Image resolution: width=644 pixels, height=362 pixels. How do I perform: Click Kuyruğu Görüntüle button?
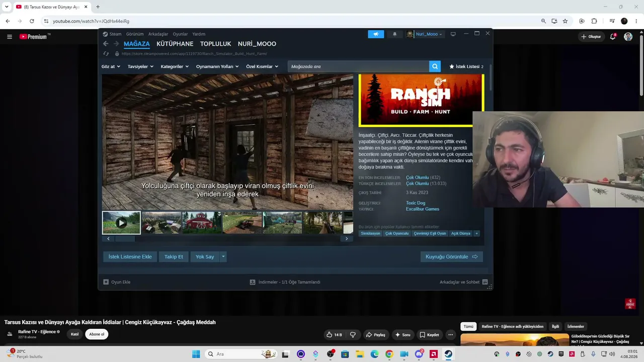point(451,257)
